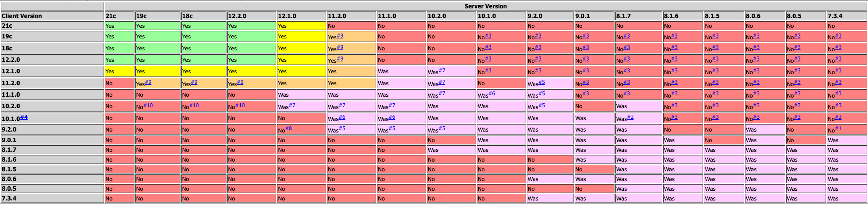
Task: Select the 11.2.0 server column header
Action: point(351,16)
